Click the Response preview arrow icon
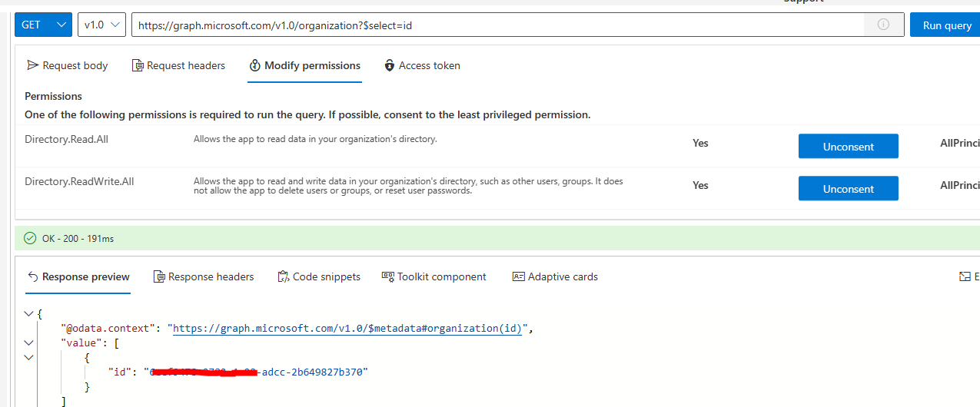 point(32,276)
